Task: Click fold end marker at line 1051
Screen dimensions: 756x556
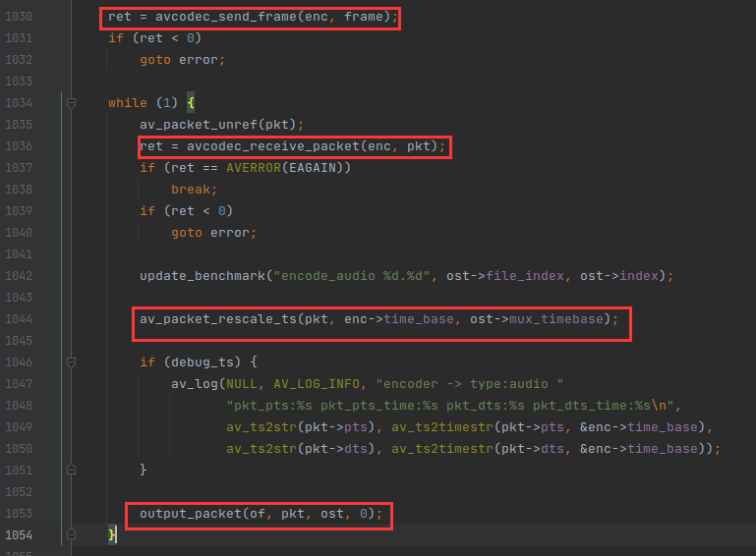Action: point(71,470)
